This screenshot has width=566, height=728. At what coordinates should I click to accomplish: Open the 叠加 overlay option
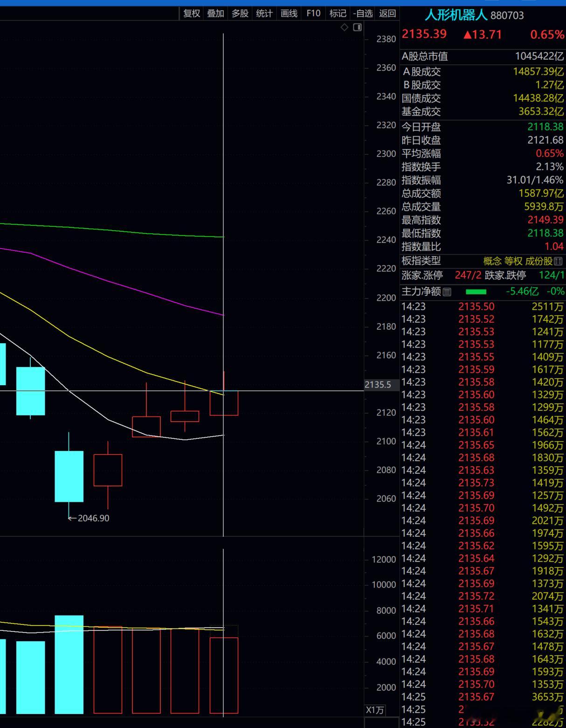click(216, 14)
